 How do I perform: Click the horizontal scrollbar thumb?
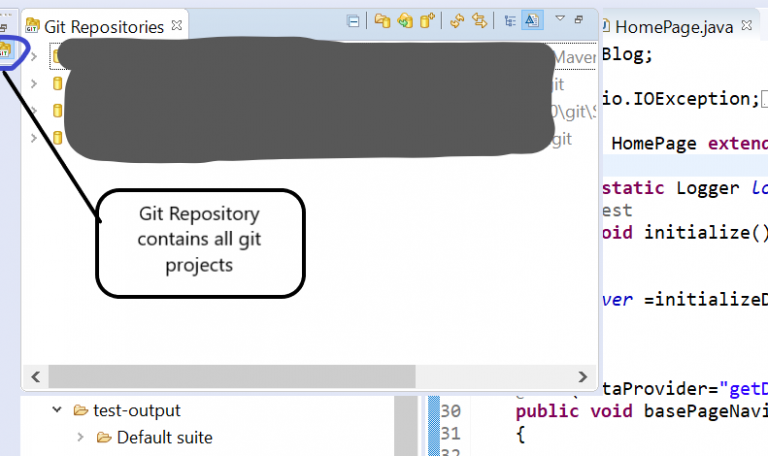pos(232,377)
